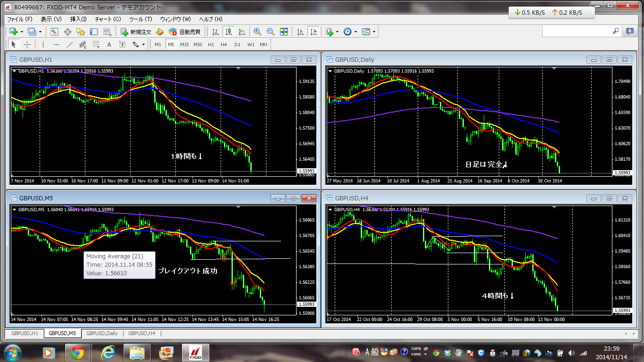Click the 新規注文 (New Order) button
644x362 pixels.
click(136, 32)
